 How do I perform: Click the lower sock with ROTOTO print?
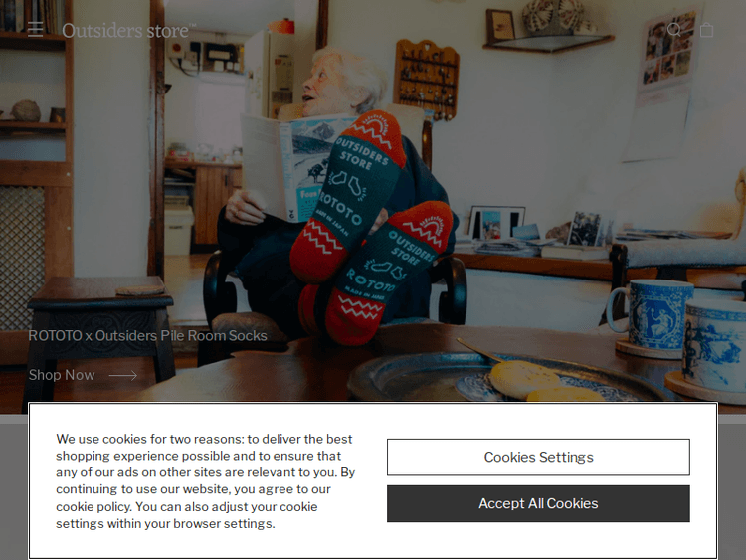click(x=388, y=272)
